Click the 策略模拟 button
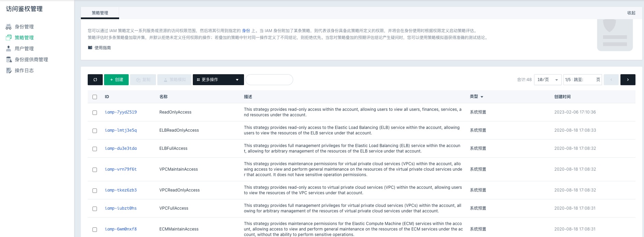 (174, 80)
